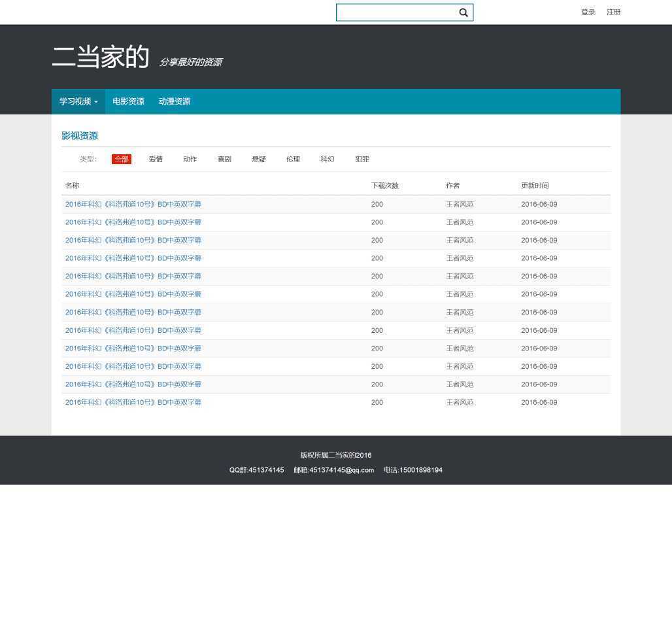The image size is (672, 625).
Task: Open the 登录 login link
Action: 588,12
